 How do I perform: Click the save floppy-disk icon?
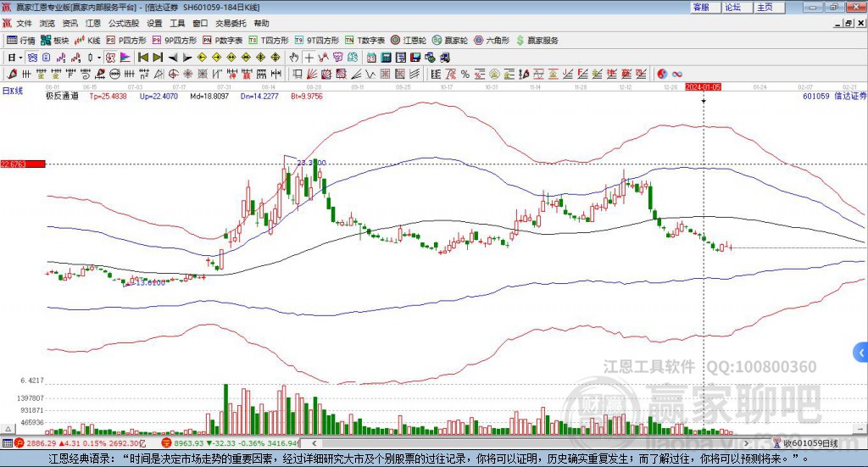[x=415, y=58]
